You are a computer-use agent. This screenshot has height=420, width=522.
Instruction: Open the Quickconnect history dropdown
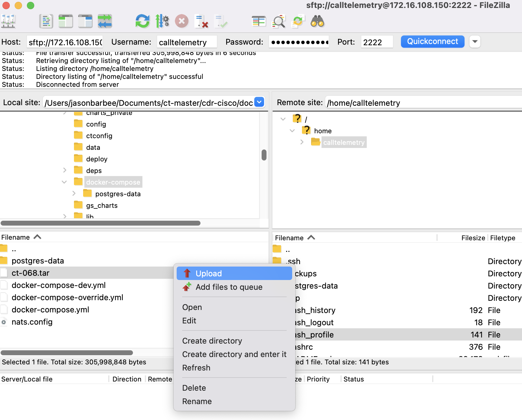tap(475, 42)
